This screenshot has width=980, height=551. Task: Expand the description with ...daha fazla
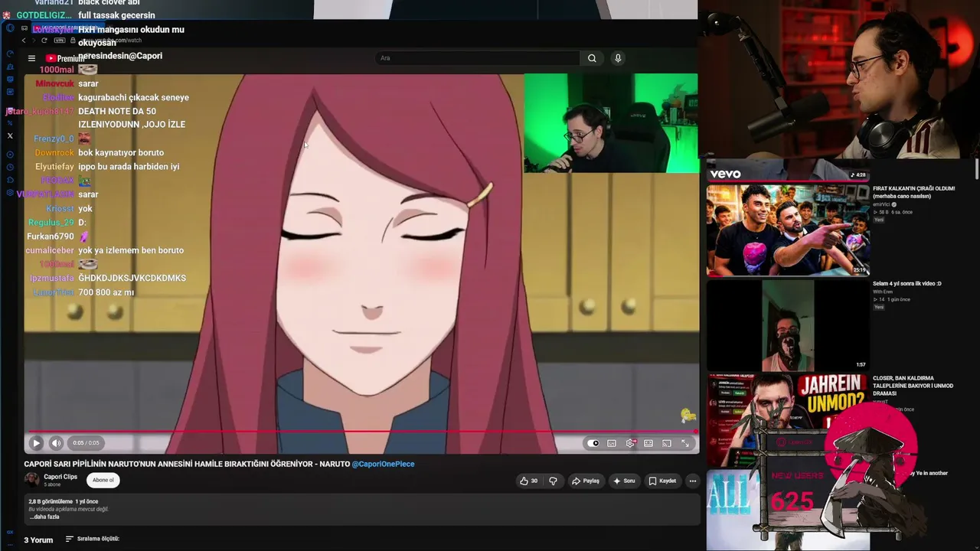point(44,517)
